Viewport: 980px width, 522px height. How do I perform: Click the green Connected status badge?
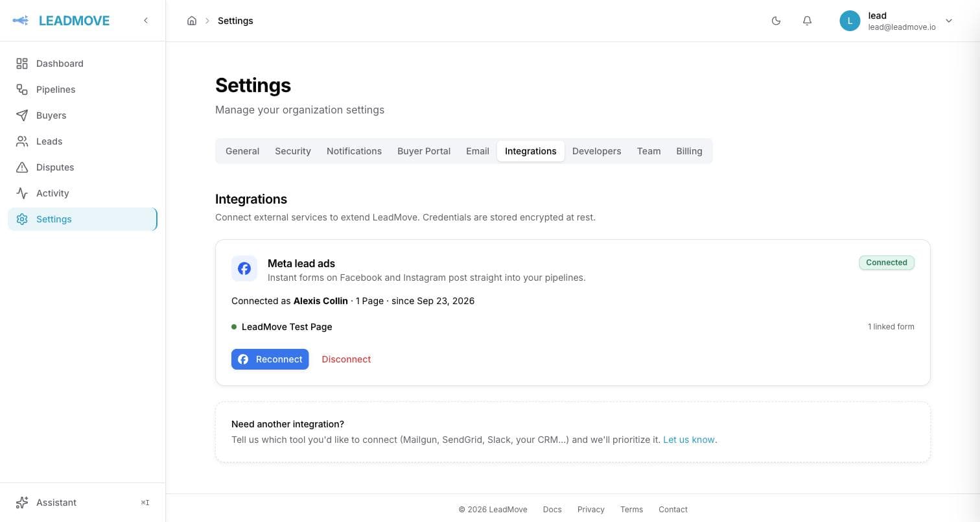(x=887, y=263)
